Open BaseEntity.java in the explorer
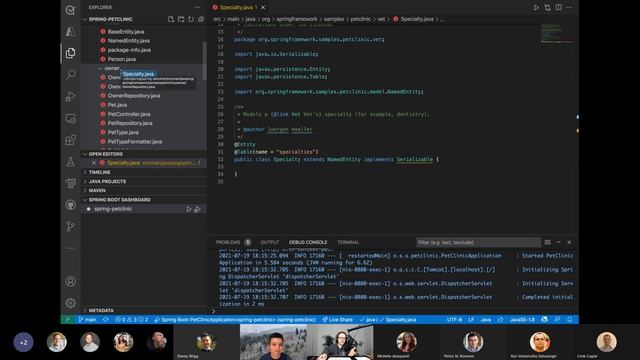 126,32
